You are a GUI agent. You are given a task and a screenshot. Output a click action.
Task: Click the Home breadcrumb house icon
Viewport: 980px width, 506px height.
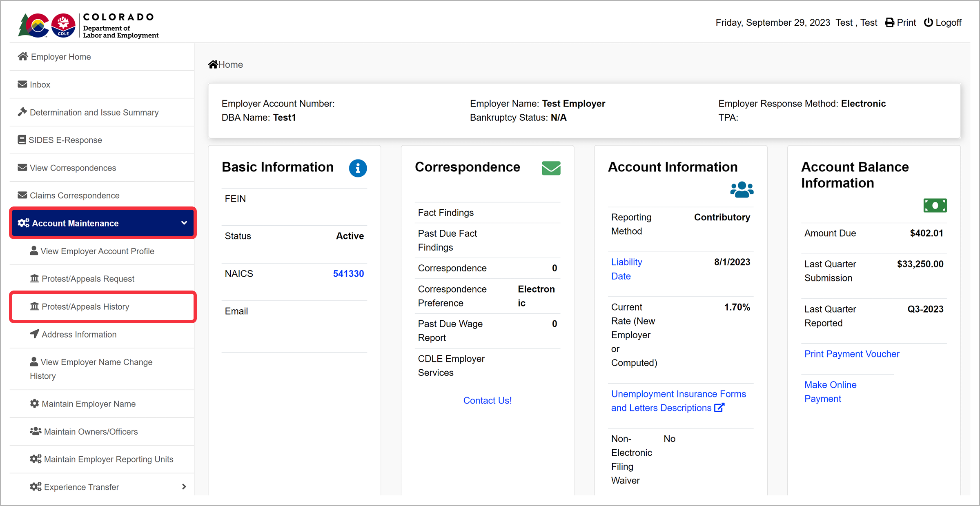[213, 64]
